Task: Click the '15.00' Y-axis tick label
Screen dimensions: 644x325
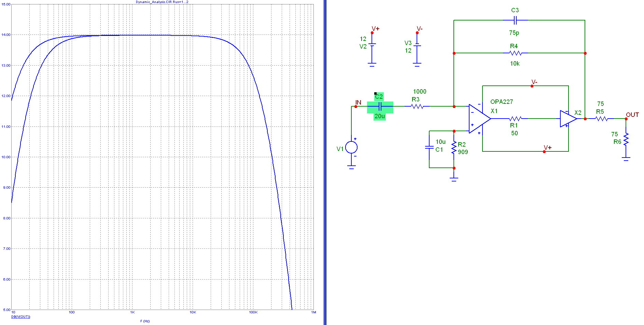Action: coord(6,4)
